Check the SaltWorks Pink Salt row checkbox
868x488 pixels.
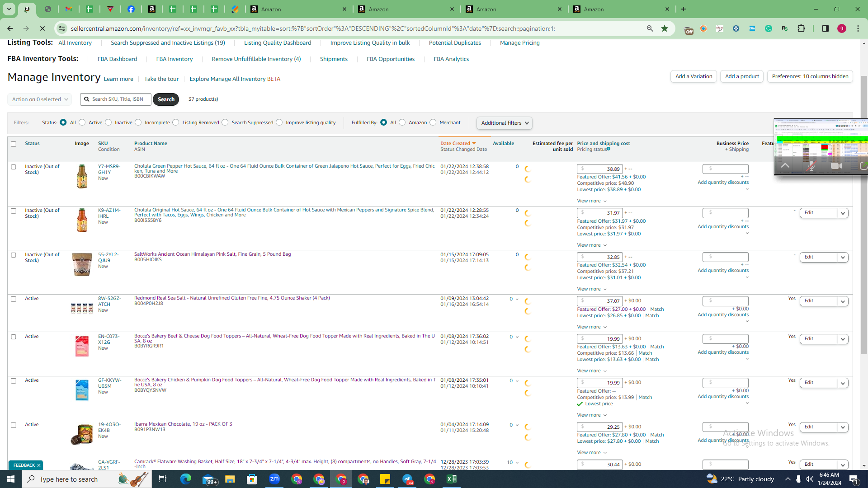tap(14, 255)
